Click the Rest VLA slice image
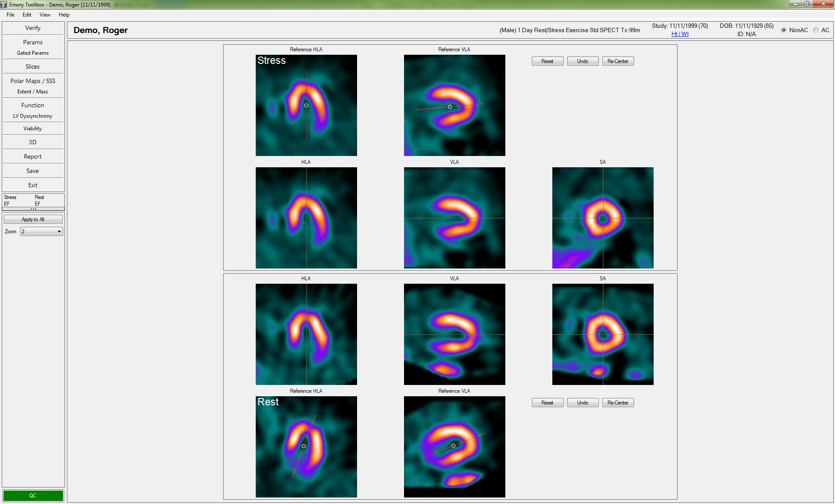This screenshot has height=504, width=835. point(454,334)
